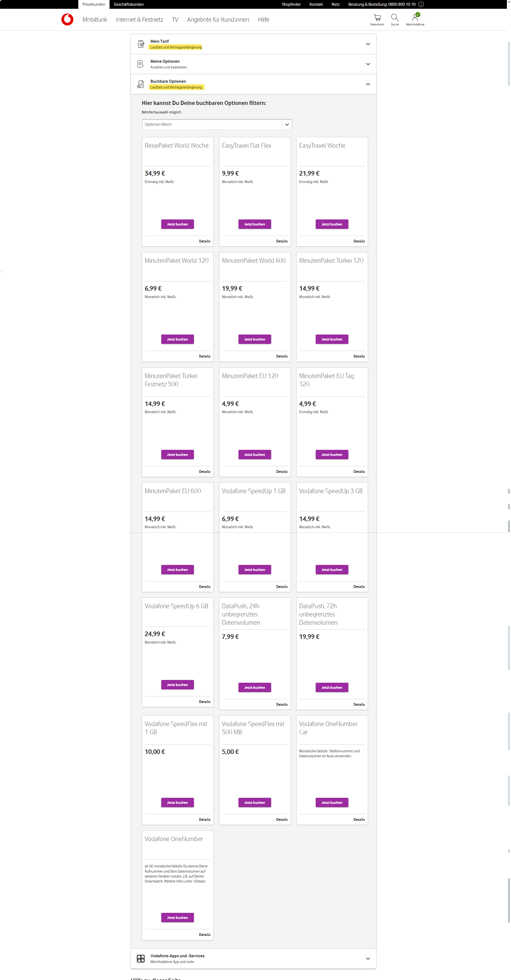Collapse the Buchbare Optionen section
511x980 pixels.
[x=368, y=84]
